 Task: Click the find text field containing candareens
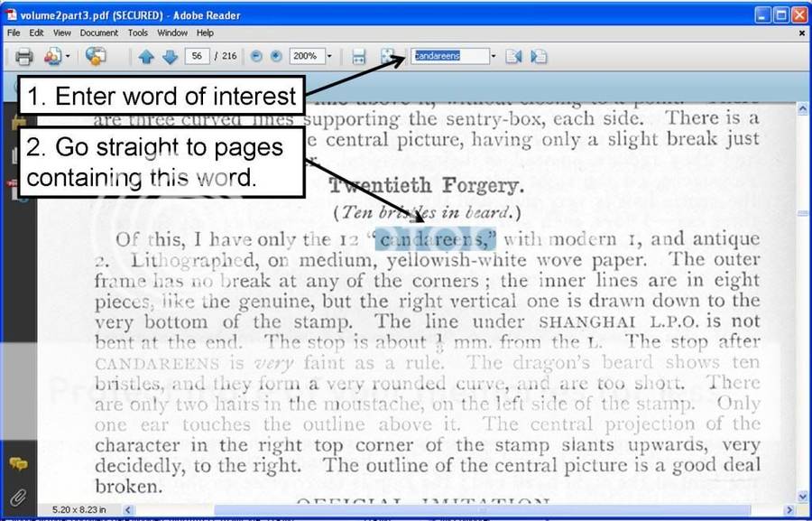(448, 56)
